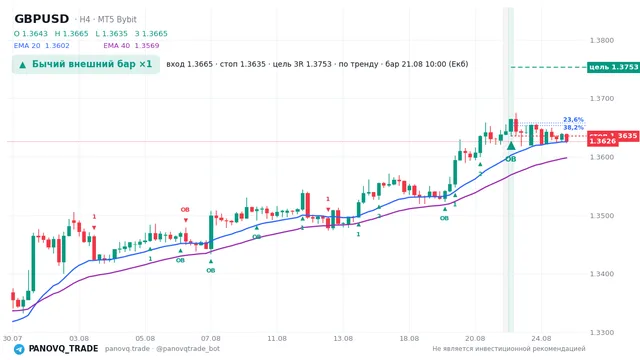Click the '38,2%' Fibonacci level label
Screen dimensions: 640x360
pos(573,127)
